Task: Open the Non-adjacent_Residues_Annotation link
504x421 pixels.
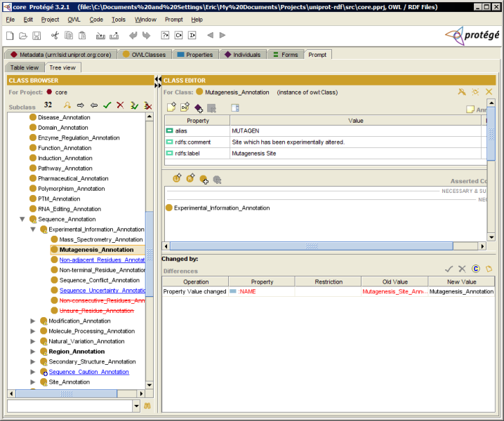Action: click(x=102, y=260)
